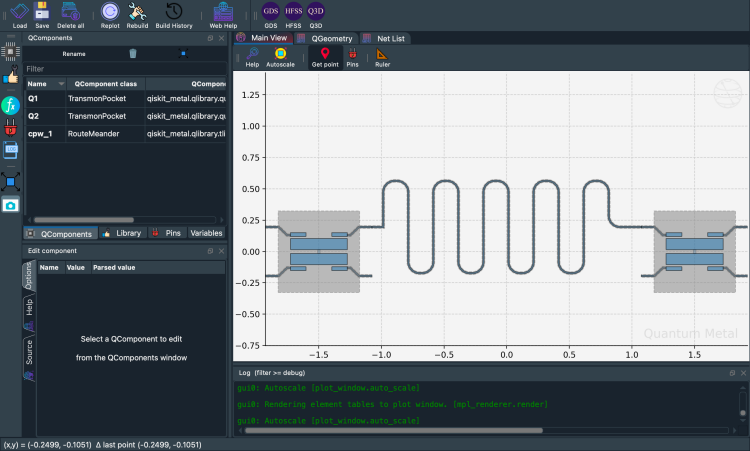This screenshot has height=451, width=750.
Task: Click the Value column header in Edit component
Action: click(x=76, y=267)
